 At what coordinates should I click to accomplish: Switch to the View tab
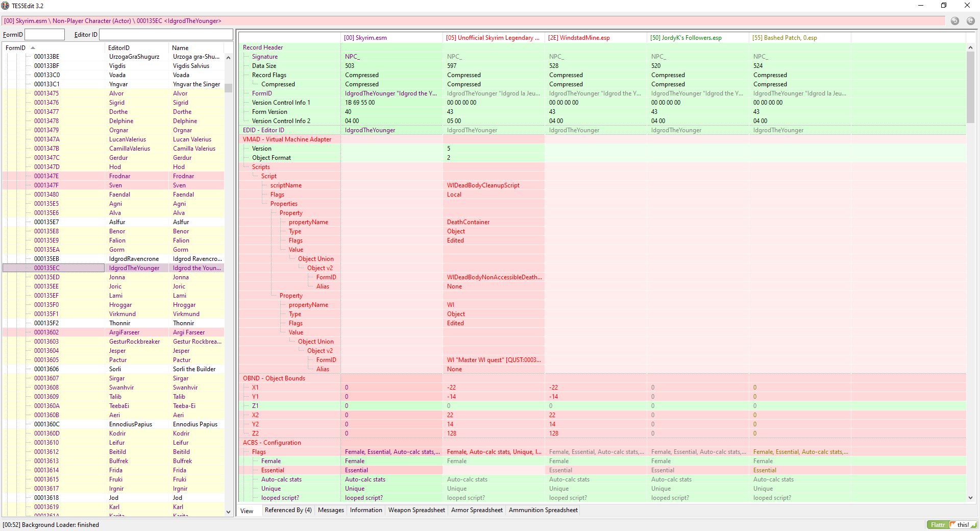tap(247, 511)
